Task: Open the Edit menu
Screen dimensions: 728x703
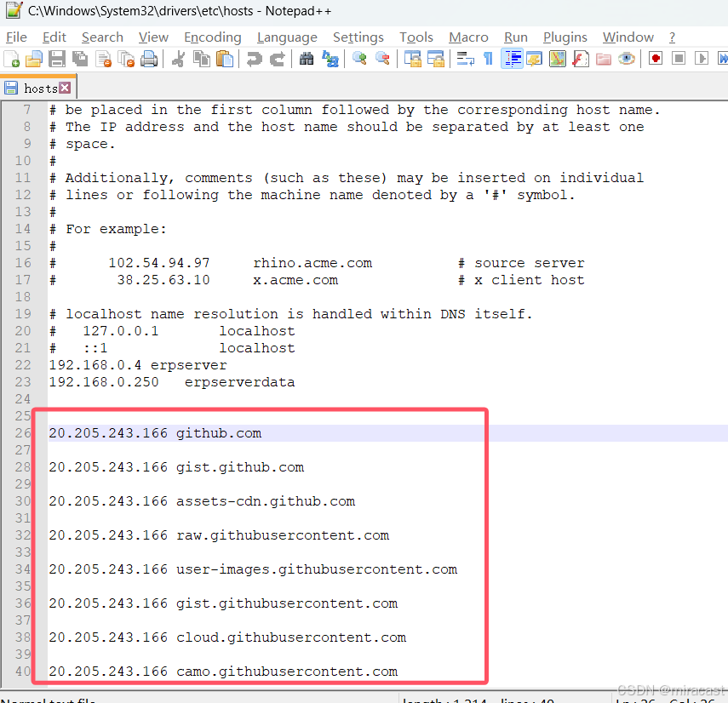Action: 54,37
